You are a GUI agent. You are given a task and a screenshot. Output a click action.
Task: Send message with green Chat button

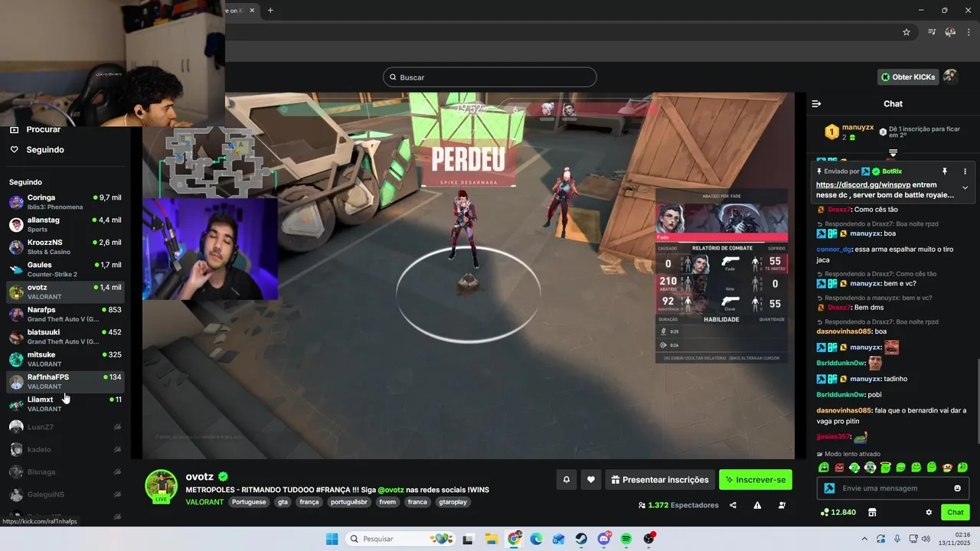tap(955, 512)
